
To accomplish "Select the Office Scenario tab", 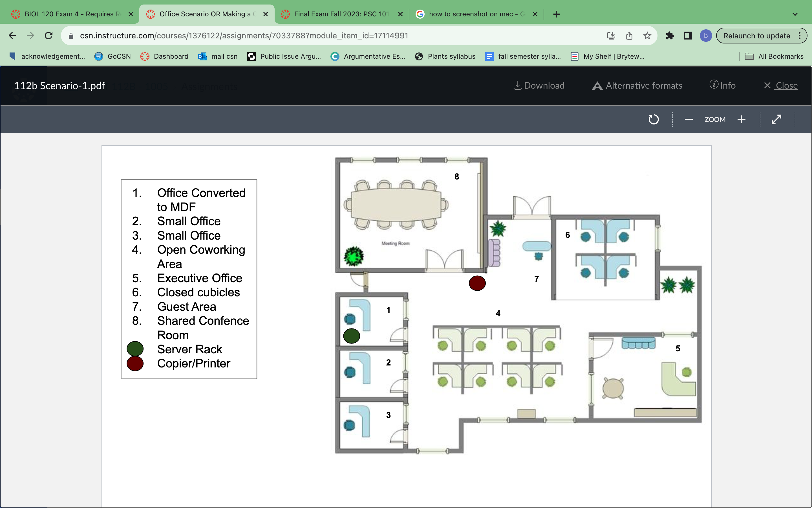I will (206, 14).
